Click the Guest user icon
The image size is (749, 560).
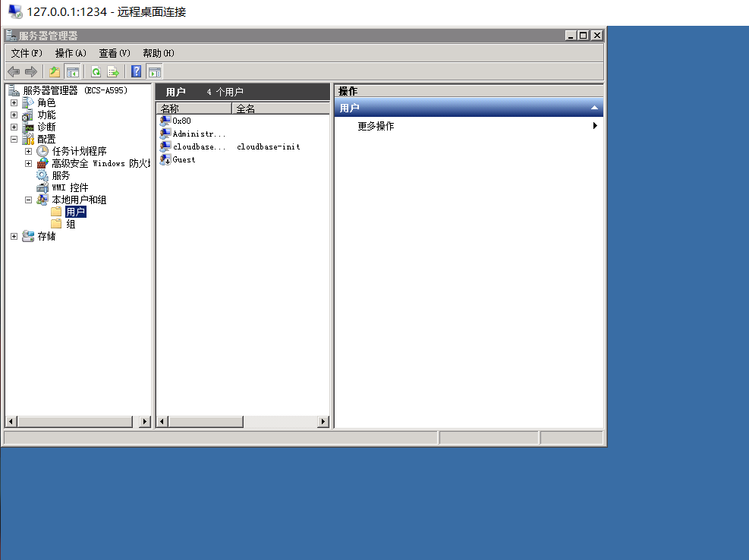coord(165,159)
